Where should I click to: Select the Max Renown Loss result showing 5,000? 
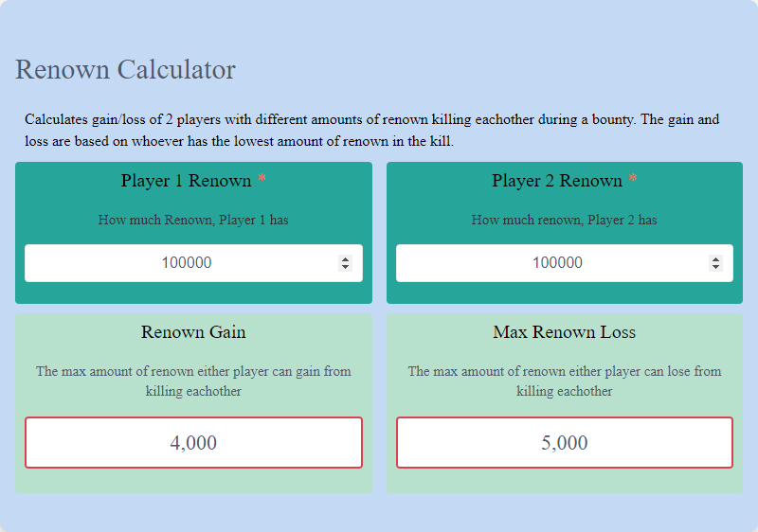[565, 442]
